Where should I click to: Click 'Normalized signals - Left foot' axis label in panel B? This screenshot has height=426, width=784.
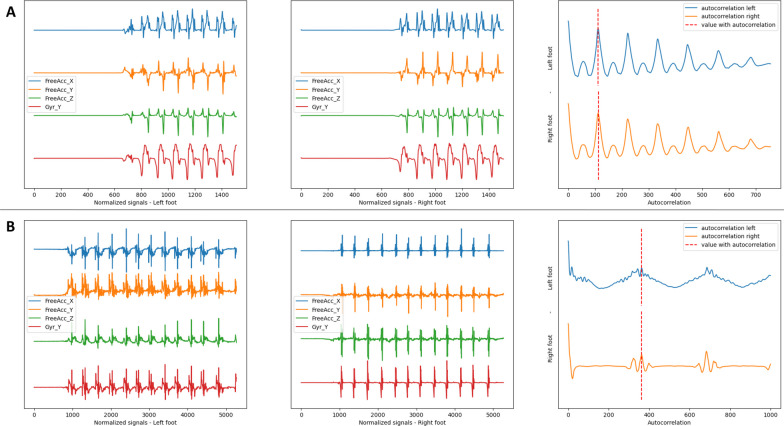135,422
